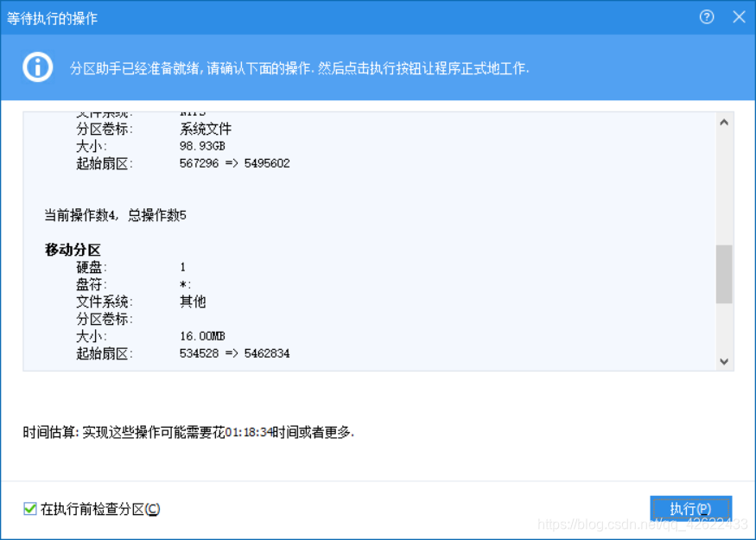Click the 当前操作数4, 总操作数5 line
The image size is (756, 540).
coord(115,215)
